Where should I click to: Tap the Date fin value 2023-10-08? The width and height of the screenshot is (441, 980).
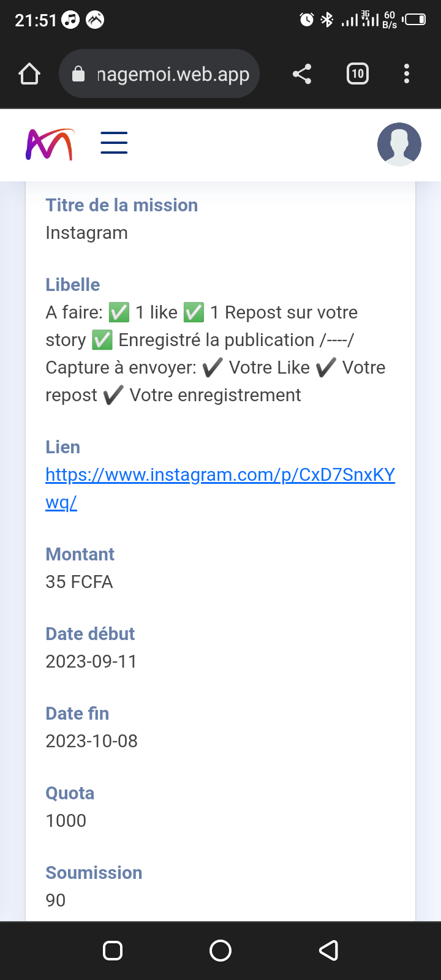pos(91,741)
